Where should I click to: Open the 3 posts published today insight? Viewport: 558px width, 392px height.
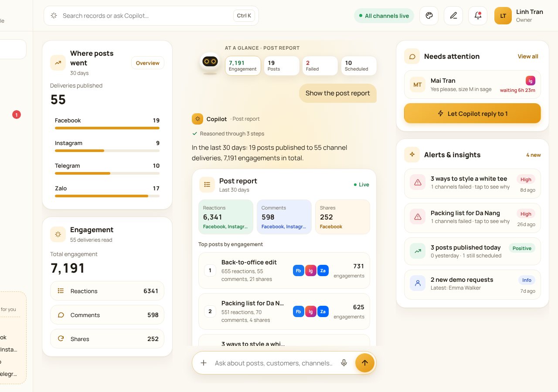point(473,251)
